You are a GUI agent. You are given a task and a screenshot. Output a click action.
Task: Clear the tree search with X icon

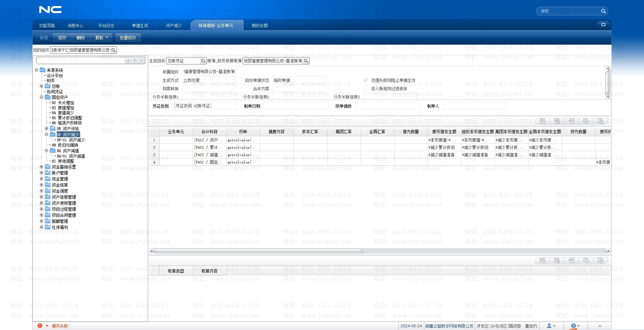click(142, 60)
